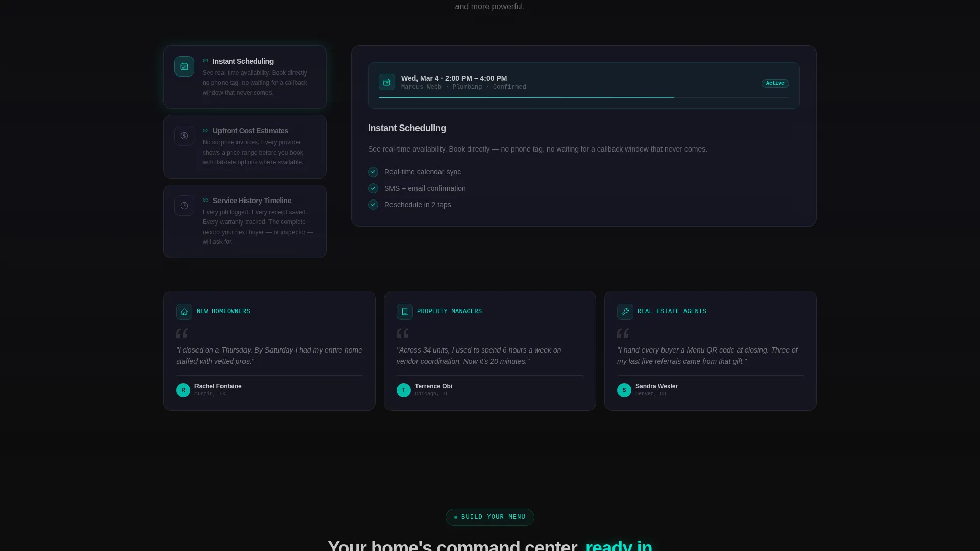
Task: Click checkmark icon next to SMS + email confirmation
Action: click(x=373, y=188)
